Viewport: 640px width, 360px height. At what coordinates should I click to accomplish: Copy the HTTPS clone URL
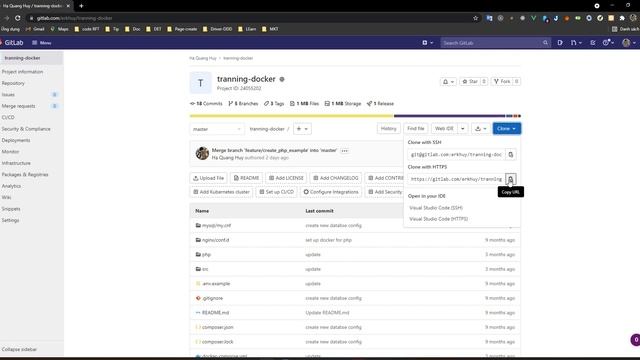tap(511, 179)
